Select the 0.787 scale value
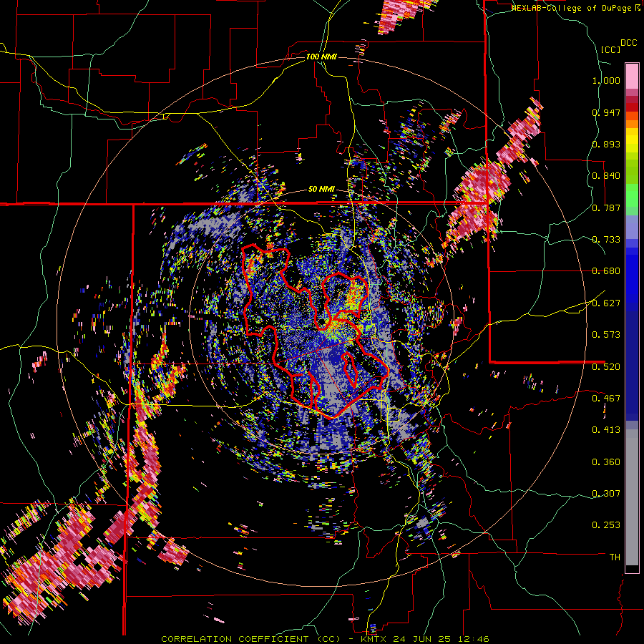This screenshot has width=644, height=644. [606, 208]
